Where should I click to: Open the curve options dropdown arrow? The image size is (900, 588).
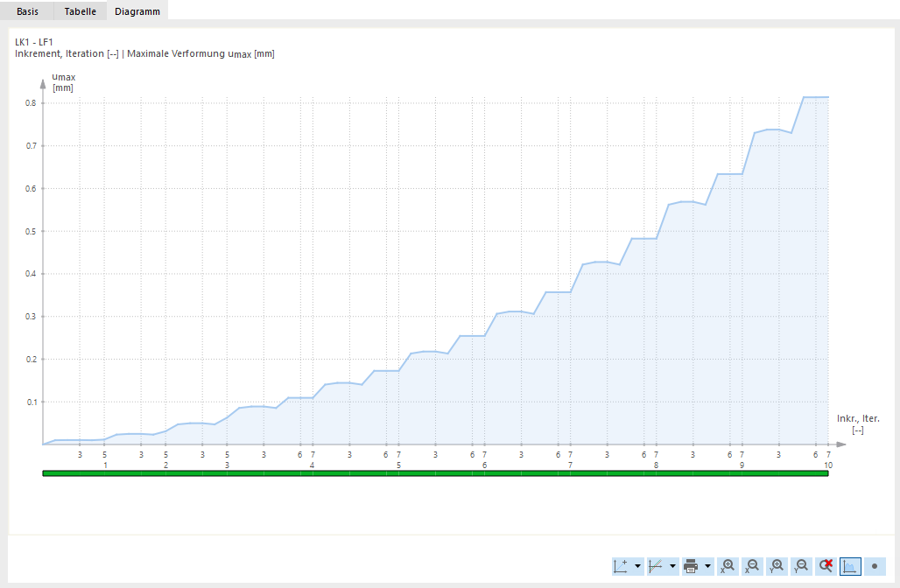pyautogui.click(x=672, y=566)
